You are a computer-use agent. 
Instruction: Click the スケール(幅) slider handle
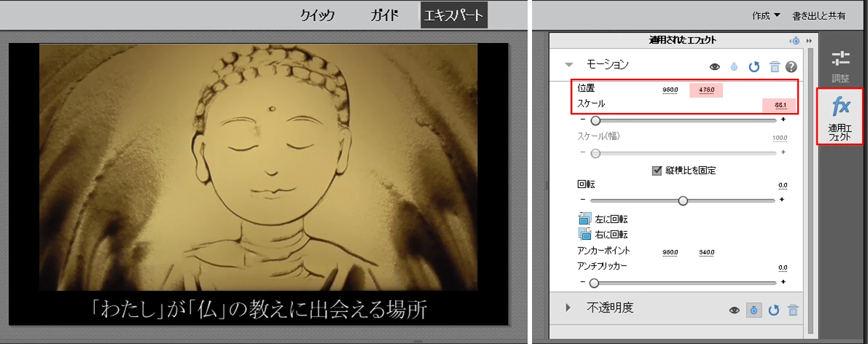(x=595, y=154)
